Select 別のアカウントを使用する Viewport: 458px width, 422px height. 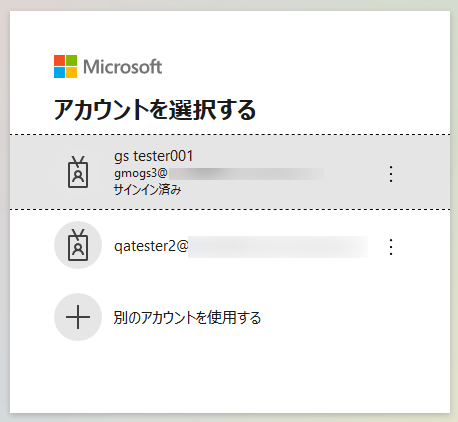point(187,318)
